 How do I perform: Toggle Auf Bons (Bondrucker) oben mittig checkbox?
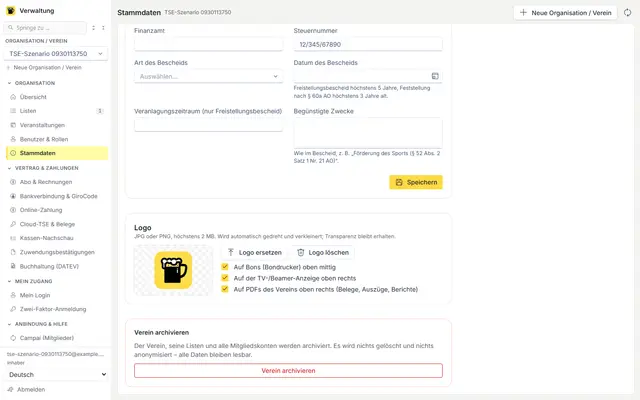point(225,267)
